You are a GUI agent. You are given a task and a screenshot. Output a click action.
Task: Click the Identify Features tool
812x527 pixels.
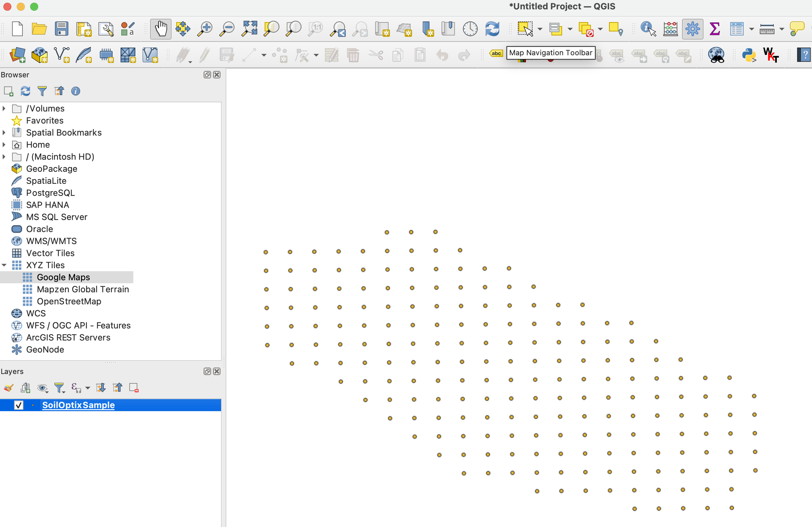[648, 29]
